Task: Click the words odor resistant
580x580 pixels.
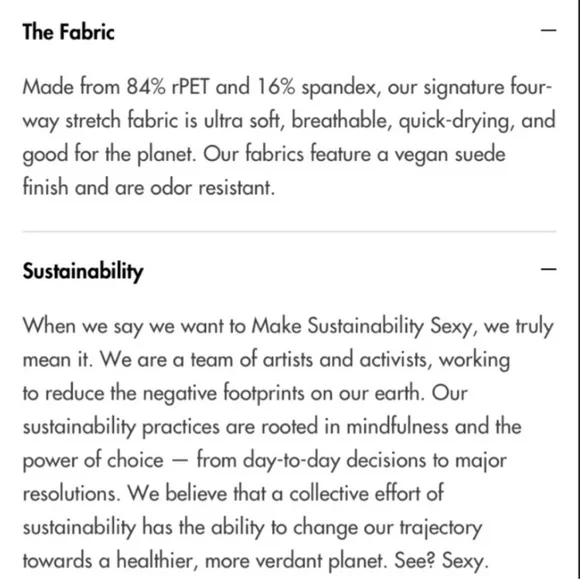Action: pyautogui.click(x=212, y=188)
